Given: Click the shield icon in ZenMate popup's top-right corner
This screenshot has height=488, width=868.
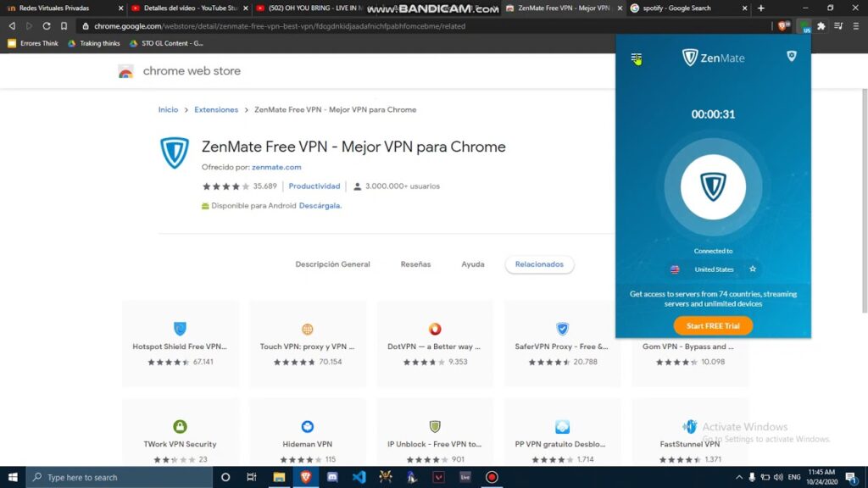Looking at the screenshot, I should pos(792,56).
